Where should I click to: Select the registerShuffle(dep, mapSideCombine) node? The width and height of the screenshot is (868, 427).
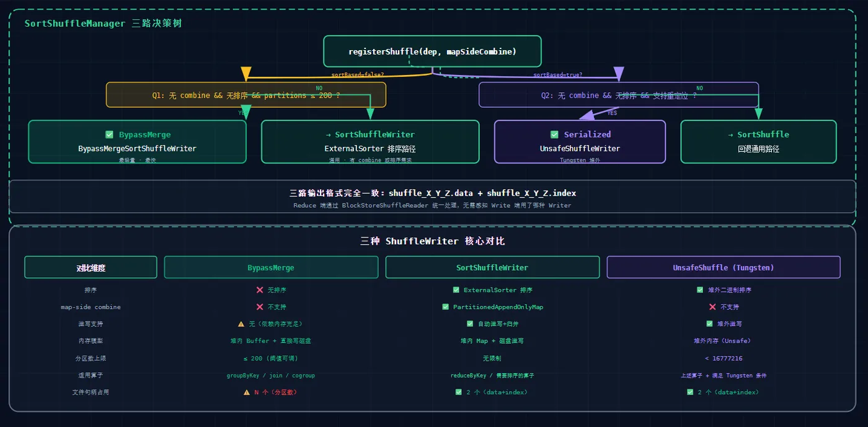click(x=432, y=51)
